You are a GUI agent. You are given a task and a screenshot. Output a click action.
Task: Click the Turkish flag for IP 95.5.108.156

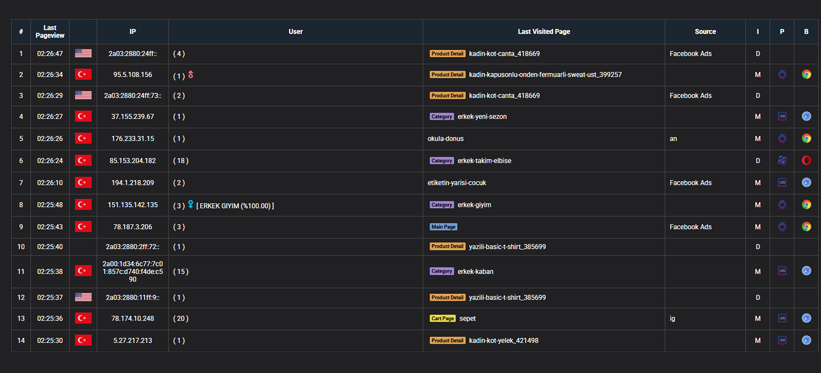83,75
